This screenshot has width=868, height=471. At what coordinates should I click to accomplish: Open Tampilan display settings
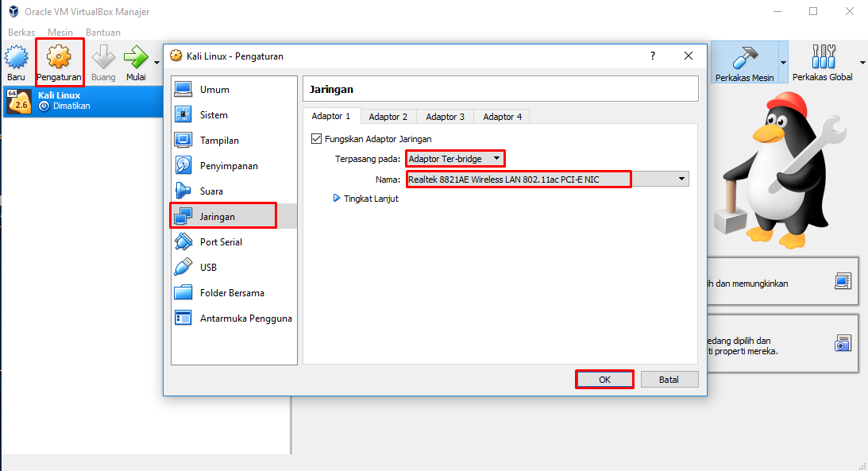click(233, 141)
